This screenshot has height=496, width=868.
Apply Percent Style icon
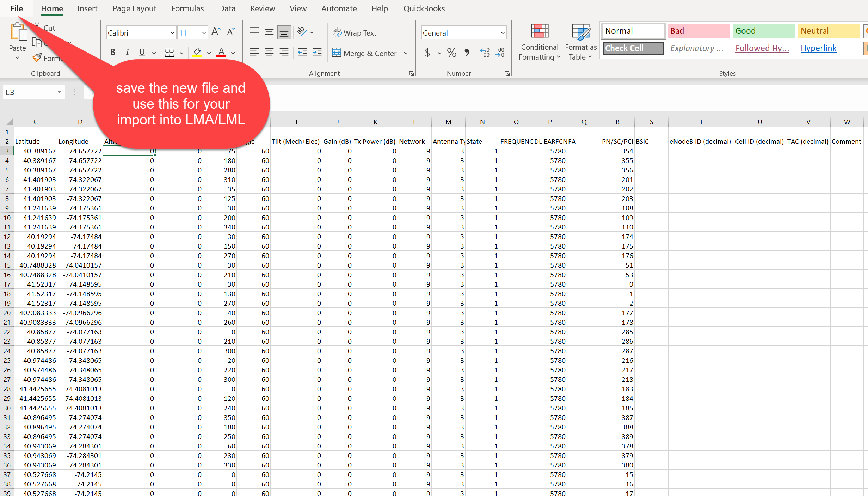pos(451,53)
